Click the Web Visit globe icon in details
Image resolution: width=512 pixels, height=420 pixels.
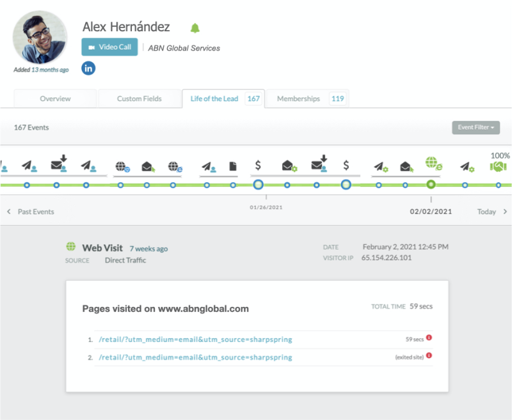[71, 247]
